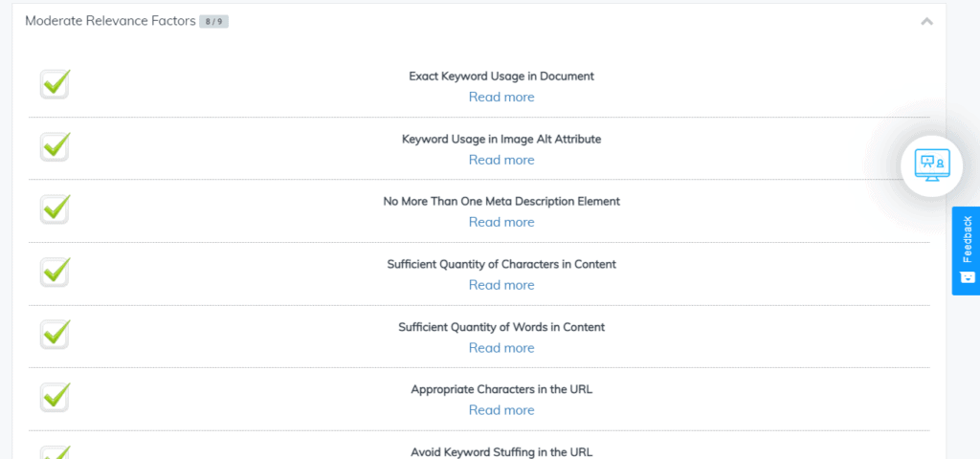Collapse the Moderate Relevance Factors section
This screenshot has width=980, height=459.
point(926,22)
